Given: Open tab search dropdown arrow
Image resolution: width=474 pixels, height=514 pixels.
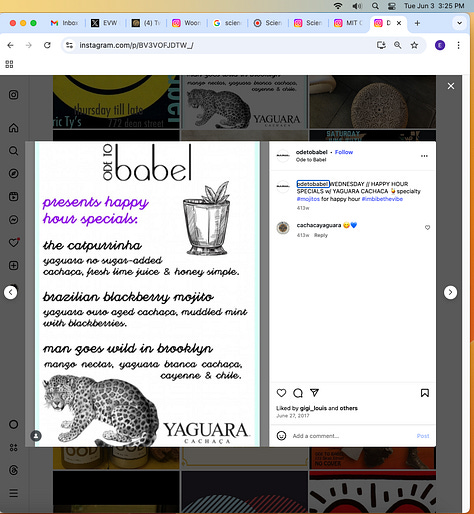Looking at the screenshot, I should (459, 23).
